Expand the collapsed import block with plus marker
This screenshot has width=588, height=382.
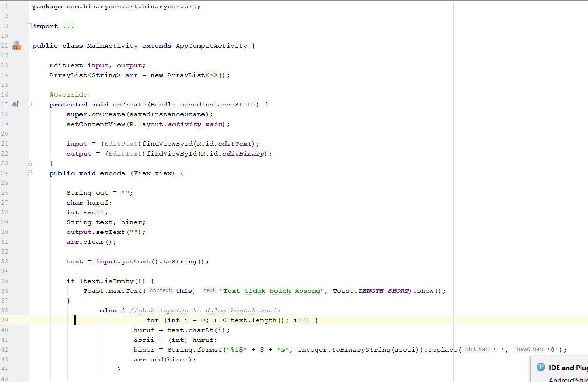(29, 26)
